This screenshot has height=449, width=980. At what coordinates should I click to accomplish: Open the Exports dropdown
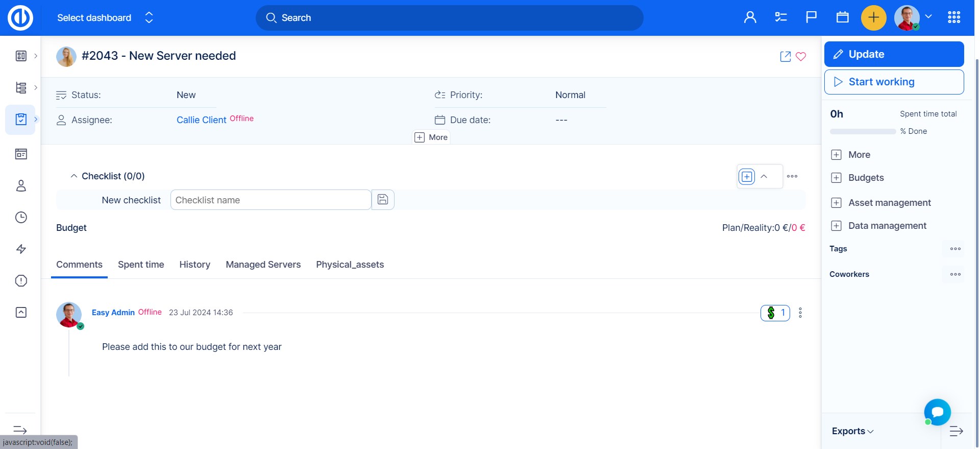(x=852, y=431)
